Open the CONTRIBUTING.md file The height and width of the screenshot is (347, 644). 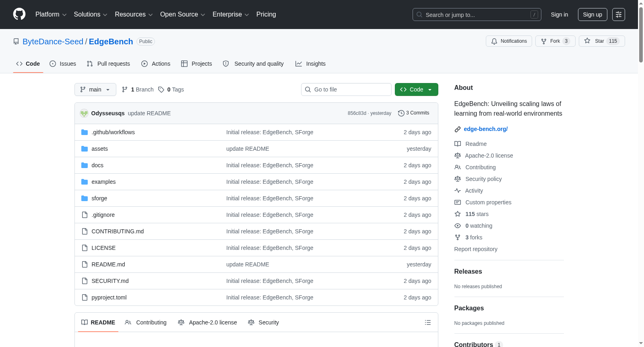118,231
